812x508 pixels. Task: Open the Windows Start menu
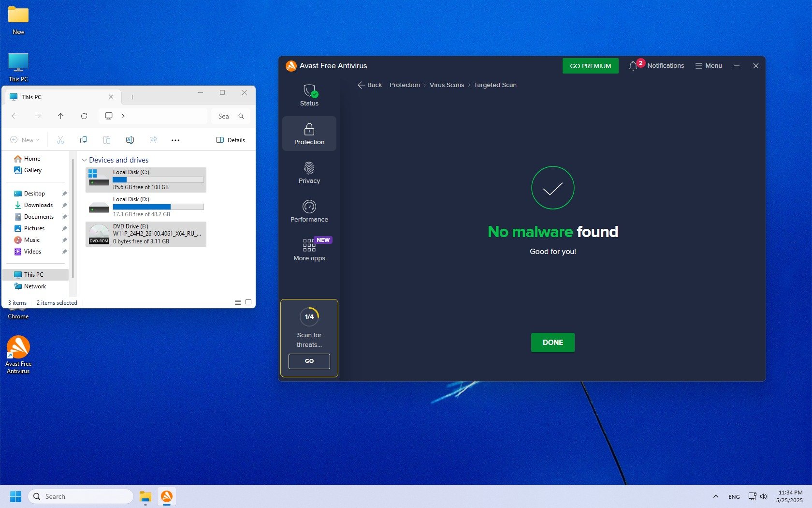15,496
